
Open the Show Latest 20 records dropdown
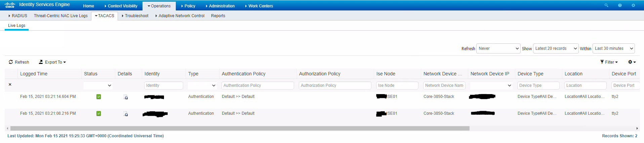click(x=556, y=48)
